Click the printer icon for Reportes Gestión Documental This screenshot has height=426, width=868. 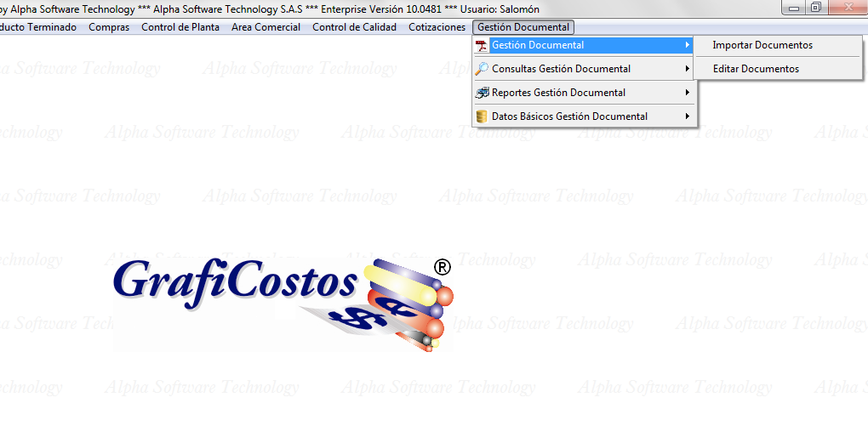click(482, 93)
